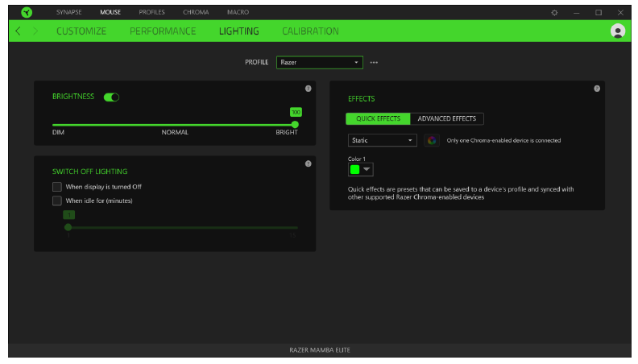Select the Mouse tab
Screen dimensions: 638x364
click(110, 12)
